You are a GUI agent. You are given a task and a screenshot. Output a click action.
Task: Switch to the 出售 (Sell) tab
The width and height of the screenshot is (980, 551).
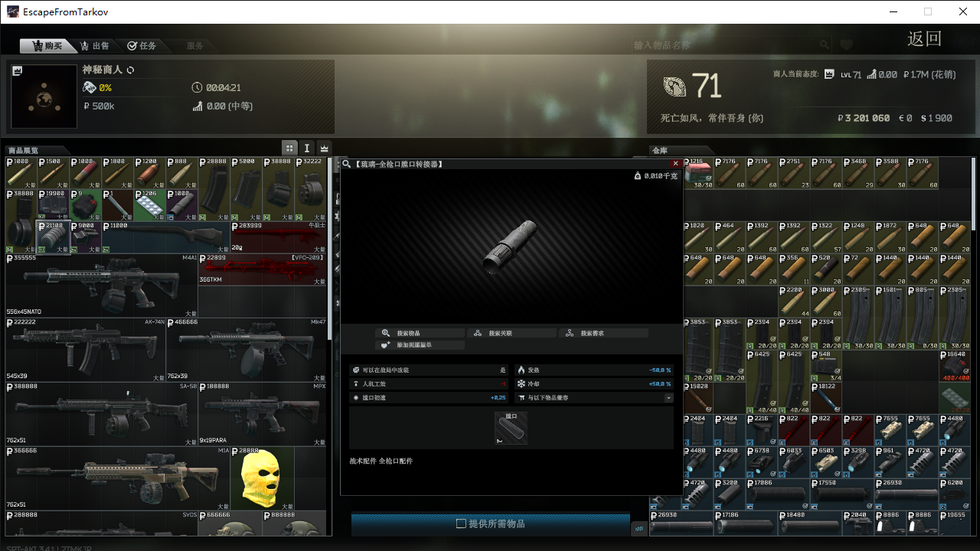95,46
